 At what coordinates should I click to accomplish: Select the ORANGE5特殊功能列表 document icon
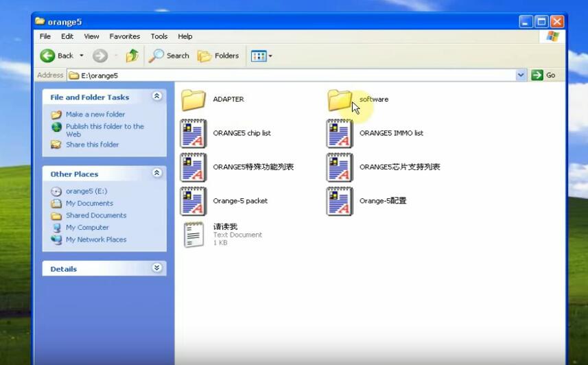(193, 167)
